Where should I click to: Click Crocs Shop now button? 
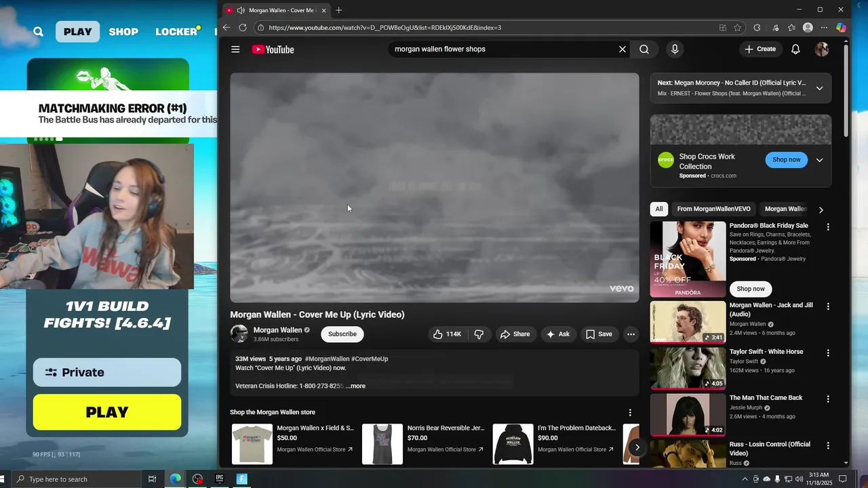coord(787,160)
